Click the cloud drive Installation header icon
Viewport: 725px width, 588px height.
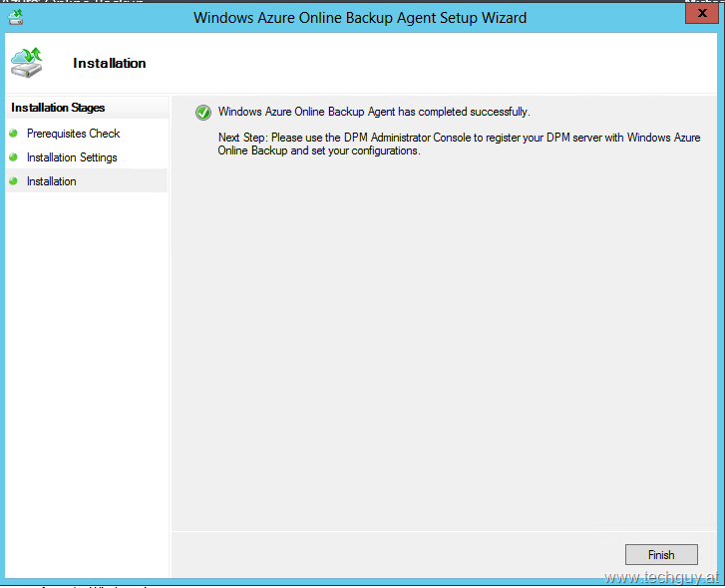[x=27, y=63]
